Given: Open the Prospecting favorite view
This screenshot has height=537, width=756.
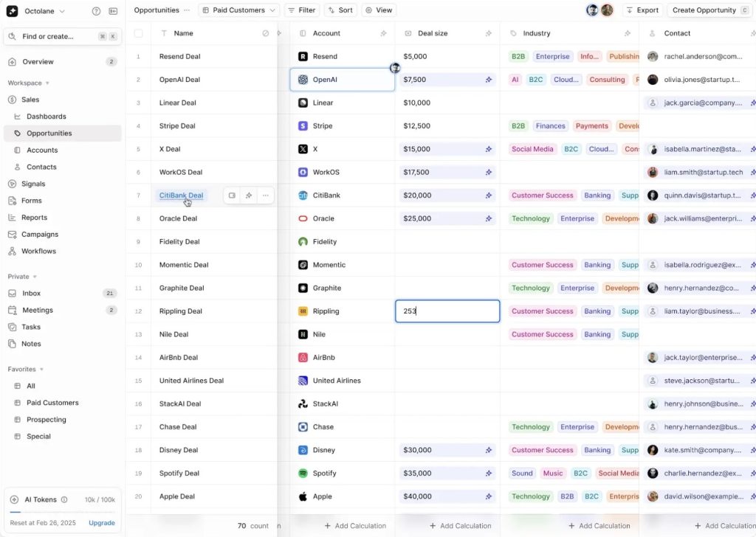Looking at the screenshot, I should point(62,420).
